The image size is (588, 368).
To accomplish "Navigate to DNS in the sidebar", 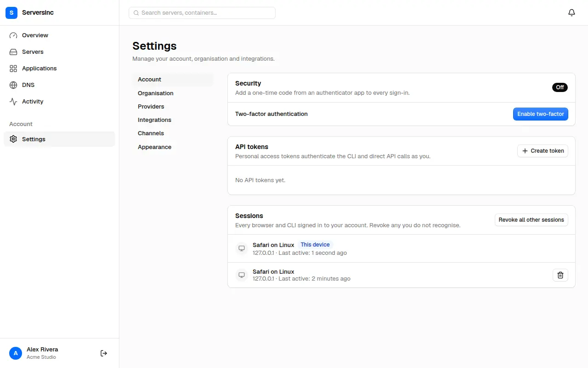I will (59, 85).
